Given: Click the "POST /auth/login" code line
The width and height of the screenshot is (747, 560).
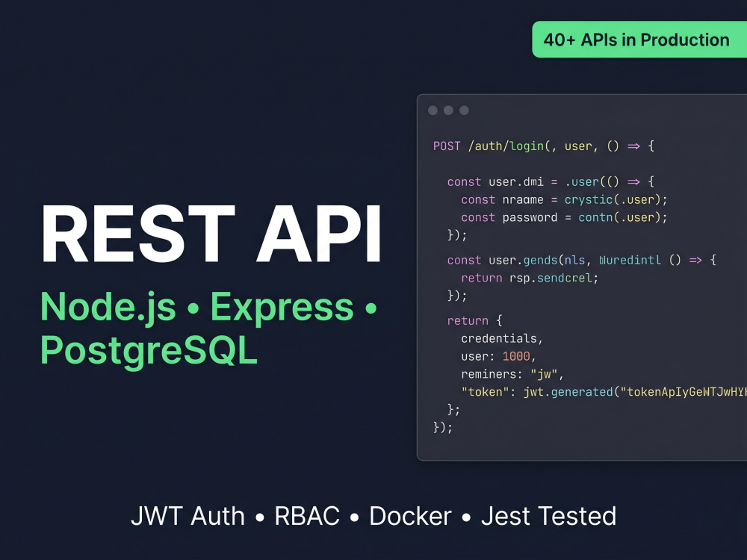Looking at the screenshot, I should pos(544,146).
